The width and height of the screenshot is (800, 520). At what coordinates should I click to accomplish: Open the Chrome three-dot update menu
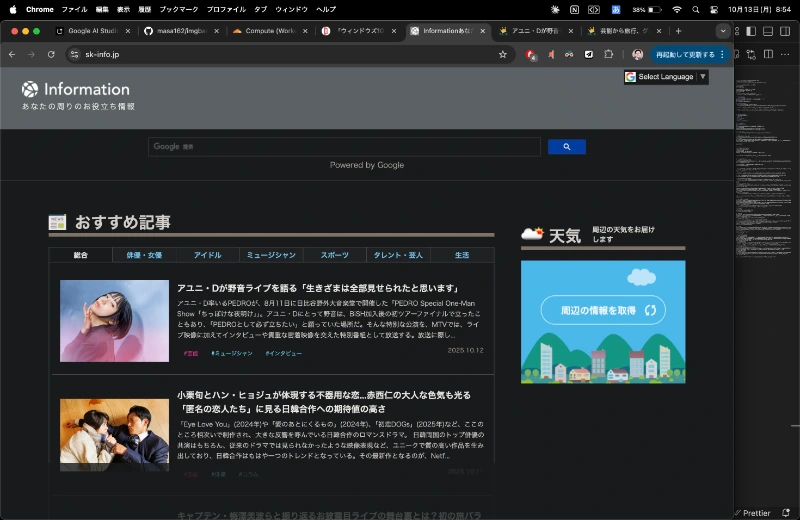[723, 54]
